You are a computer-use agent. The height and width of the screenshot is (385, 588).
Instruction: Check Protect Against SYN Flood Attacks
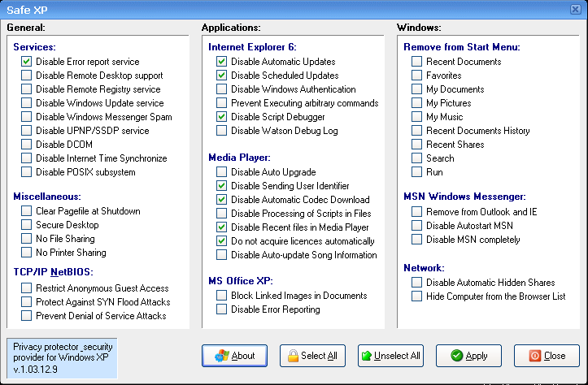coord(27,302)
